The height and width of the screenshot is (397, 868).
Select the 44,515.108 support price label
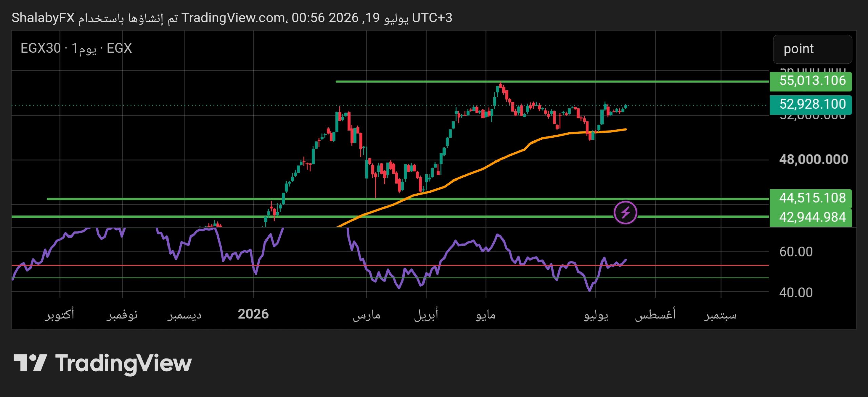coord(810,198)
